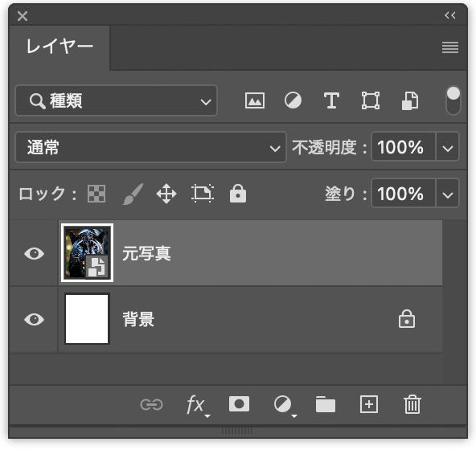Hide the 背景 layer eye
Screen dimensions: 476x450
[34, 320]
